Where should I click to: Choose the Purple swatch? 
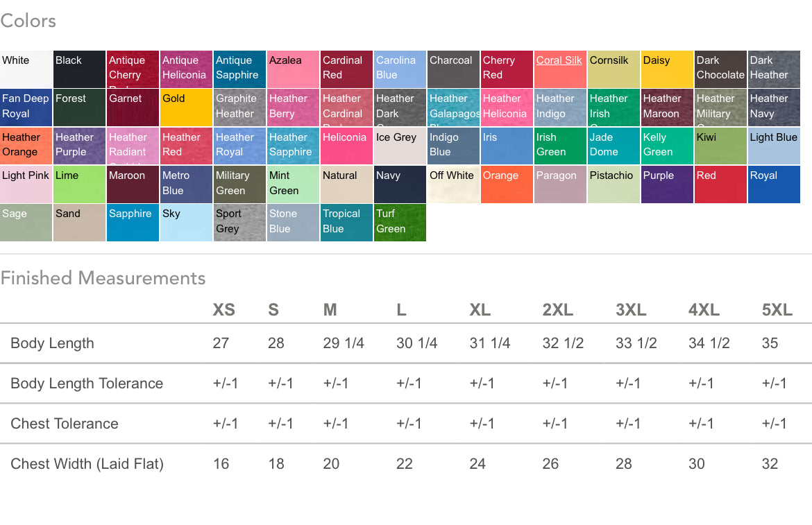point(667,184)
